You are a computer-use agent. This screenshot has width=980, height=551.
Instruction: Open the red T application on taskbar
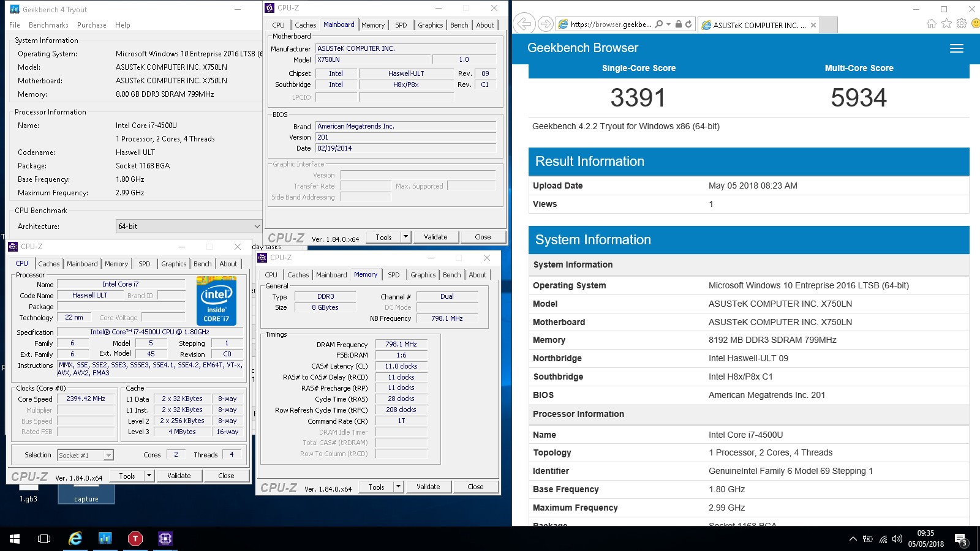(x=135, y=539)
